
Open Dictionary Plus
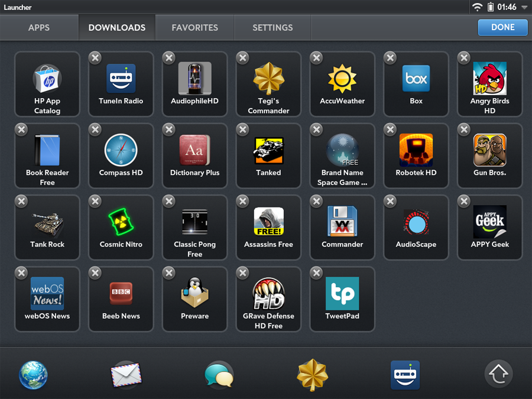[194, 155]
